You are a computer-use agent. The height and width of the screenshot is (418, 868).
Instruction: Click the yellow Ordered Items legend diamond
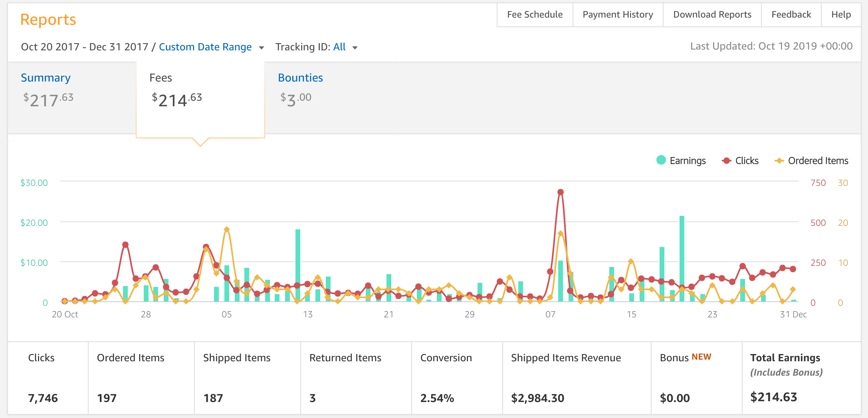779,161
